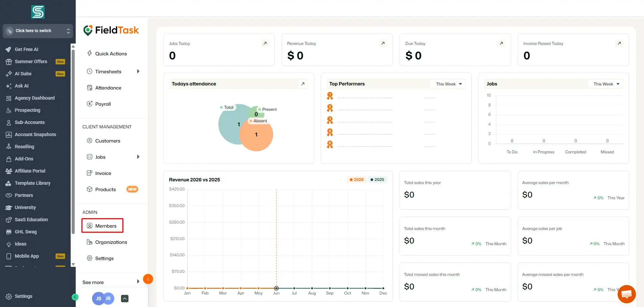644x307 pixels.
Task: Click the Ideas lightbulb icon
Action: 8,244
